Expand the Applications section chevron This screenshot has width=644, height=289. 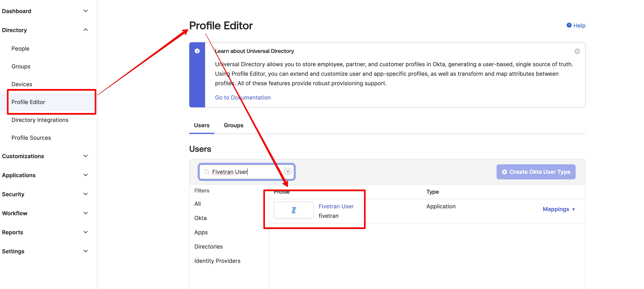pyautogui.click(x=85, y=175)
